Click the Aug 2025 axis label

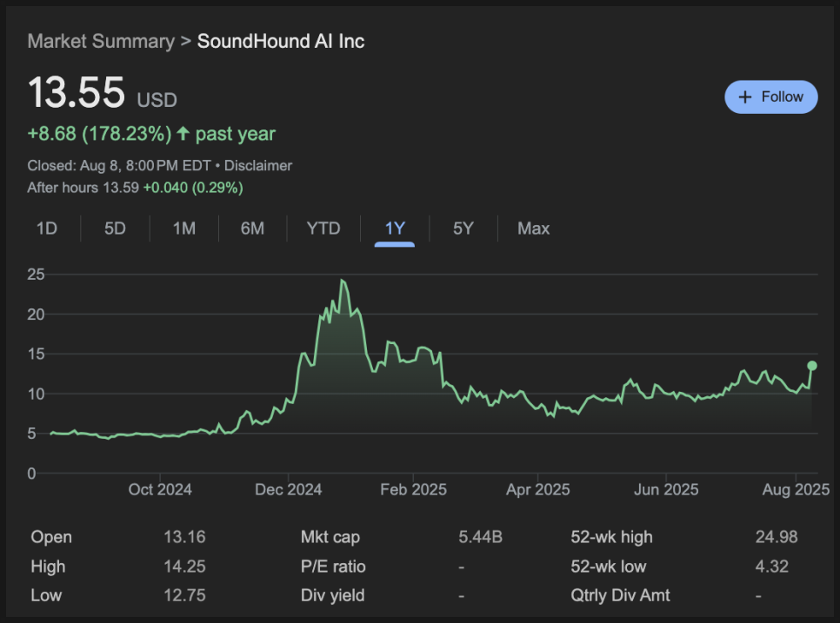[x=796, y=489]
